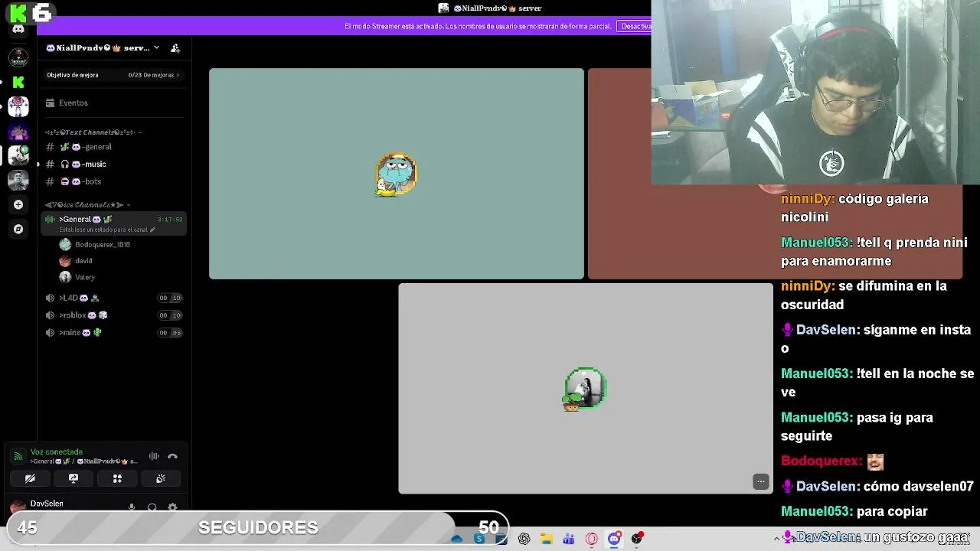Open the Discover servers compass icon
The image size is (980, 551).
point(18,229)
